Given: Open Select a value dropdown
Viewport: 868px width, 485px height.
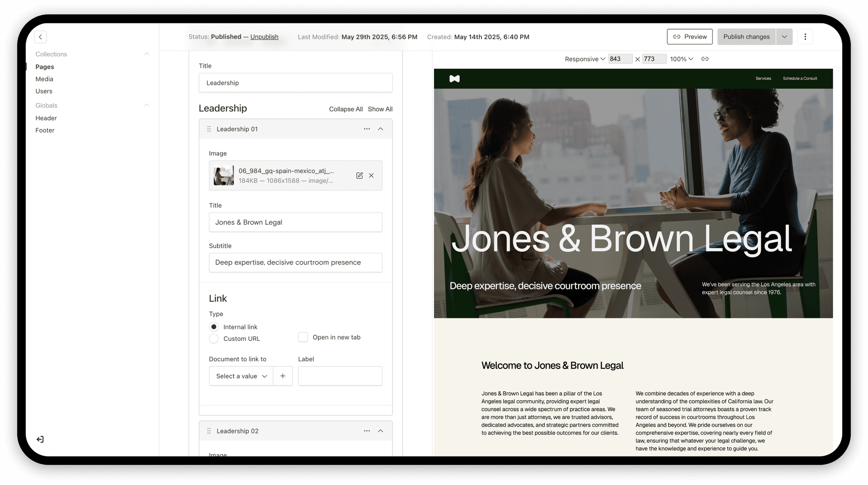Looking at the screenshot, I should click(241, 376).
